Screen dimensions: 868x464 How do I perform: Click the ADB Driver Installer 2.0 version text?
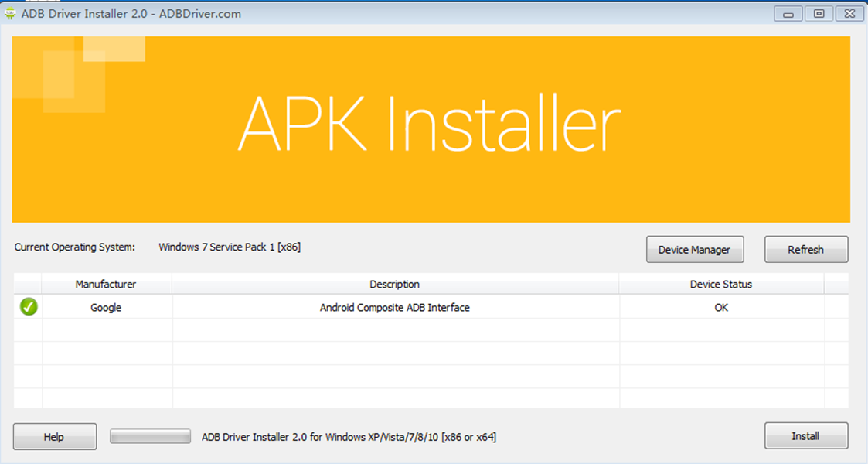click(349, 437)
